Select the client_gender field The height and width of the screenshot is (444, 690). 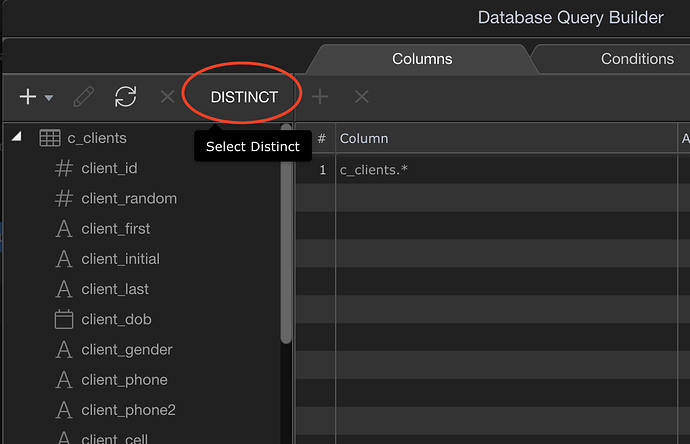127,349
